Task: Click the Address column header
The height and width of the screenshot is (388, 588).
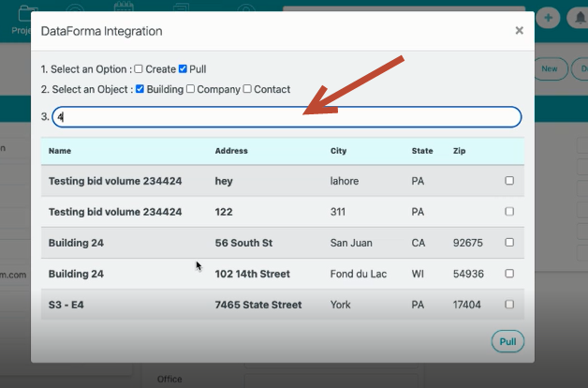Action: click(x=231, y=151)
